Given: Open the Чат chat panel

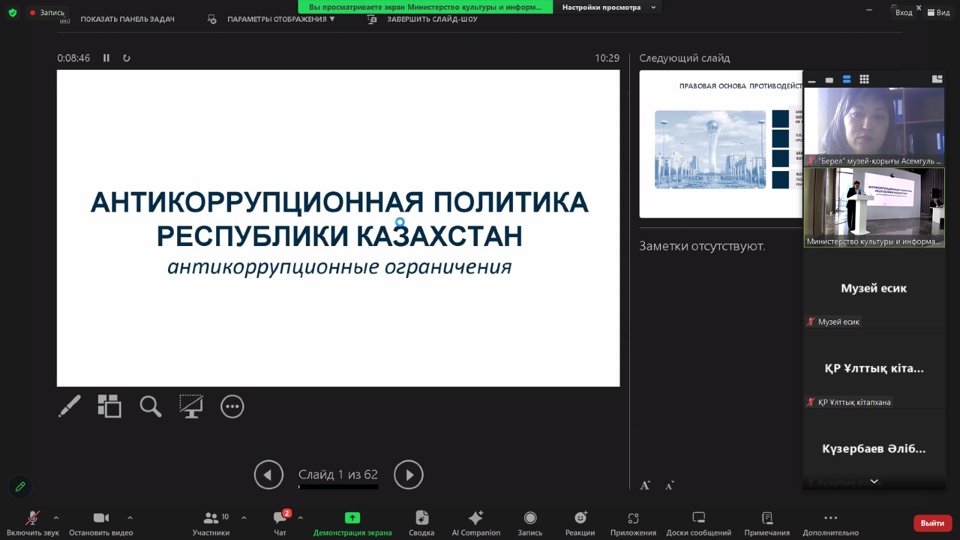Looking at the screenshot, I should (280, 518).
